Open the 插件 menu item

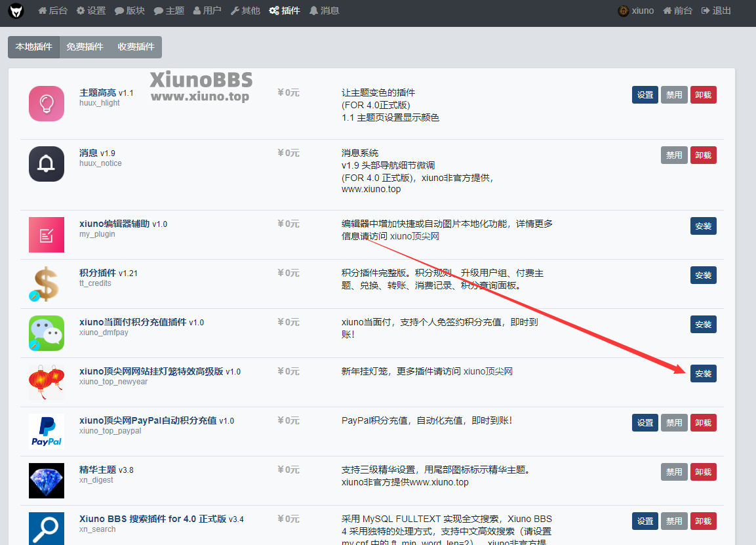(285, 10)
